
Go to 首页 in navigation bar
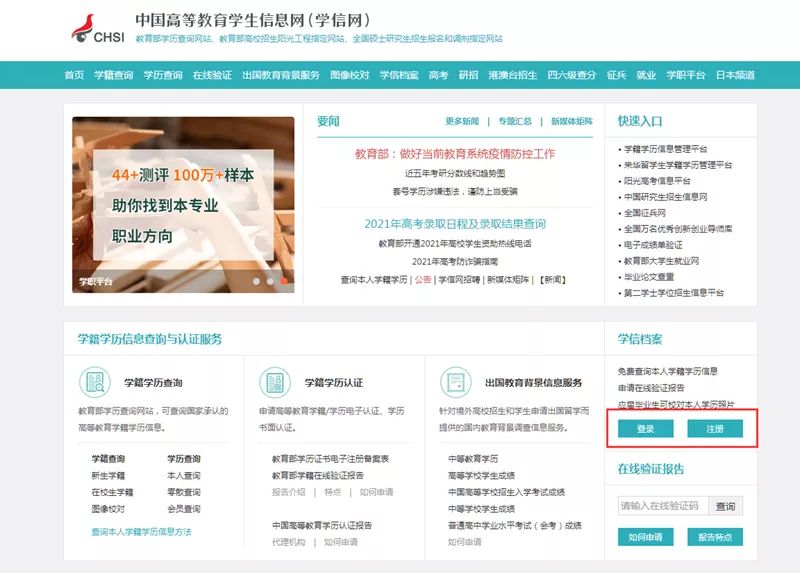point(74,75)
